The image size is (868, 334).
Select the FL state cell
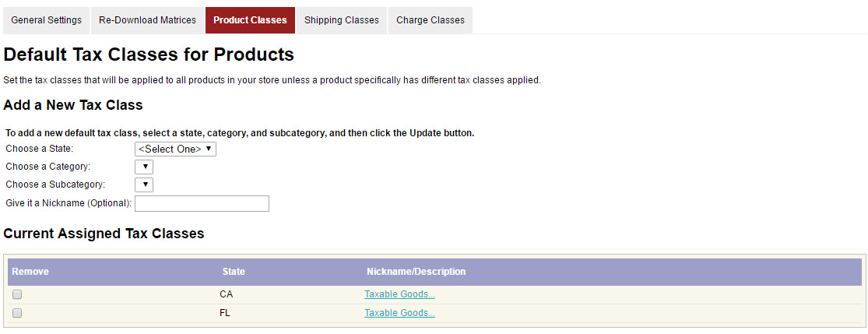[226, 313]
